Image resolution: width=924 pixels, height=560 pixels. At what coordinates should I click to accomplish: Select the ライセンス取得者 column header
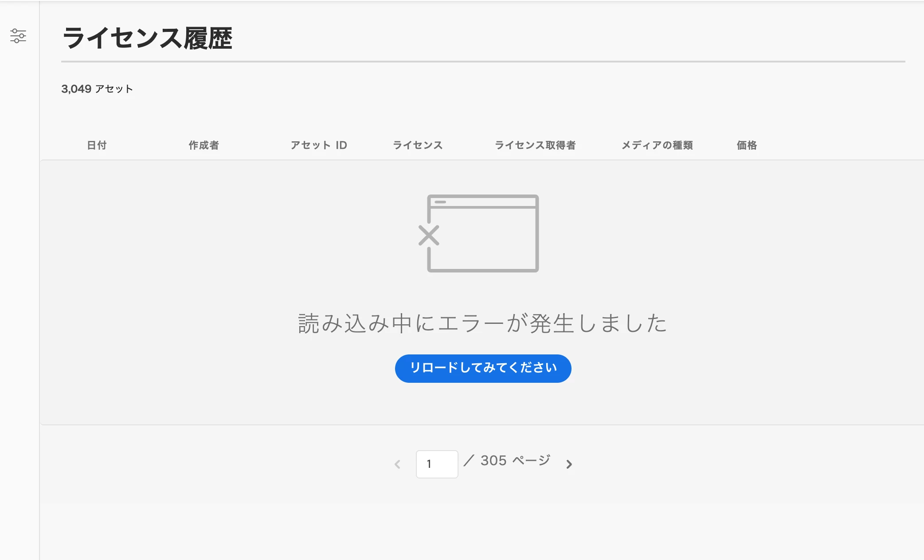pyautogui.click(x=535, y=145)
